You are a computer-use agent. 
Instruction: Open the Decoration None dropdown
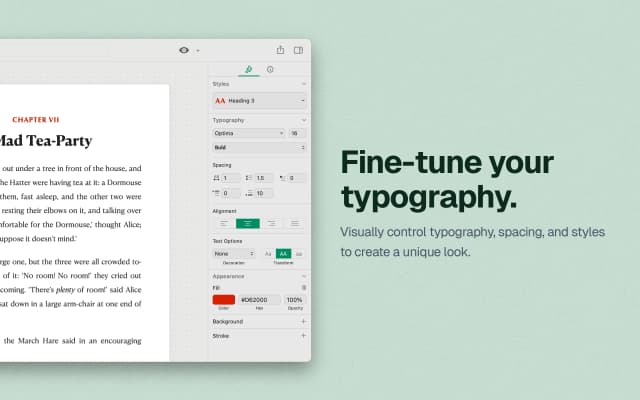click(233, 254)
